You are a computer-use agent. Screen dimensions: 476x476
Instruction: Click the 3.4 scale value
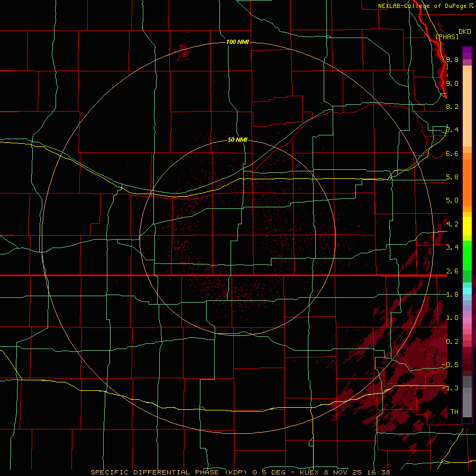[x=452, y=247]
